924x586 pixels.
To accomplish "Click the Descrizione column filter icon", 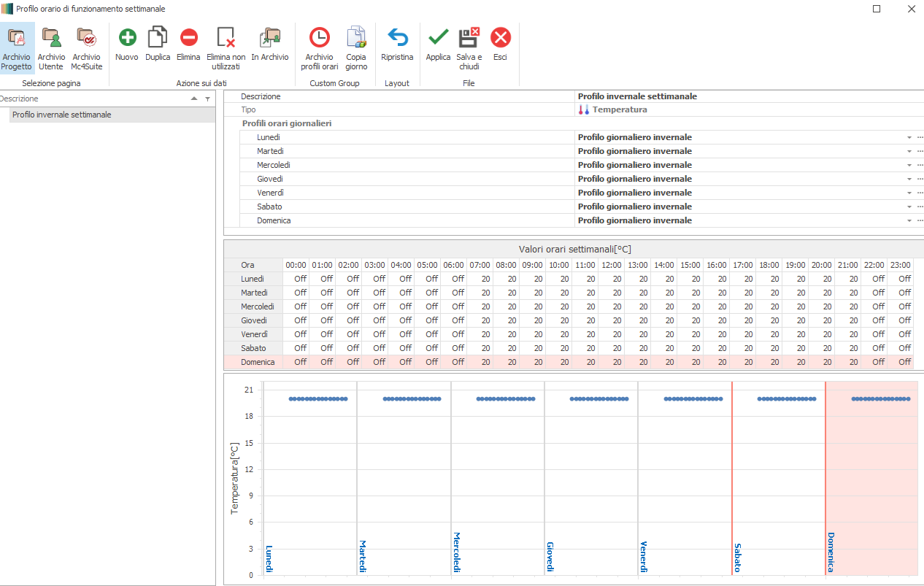I will (x=207, y=99).
